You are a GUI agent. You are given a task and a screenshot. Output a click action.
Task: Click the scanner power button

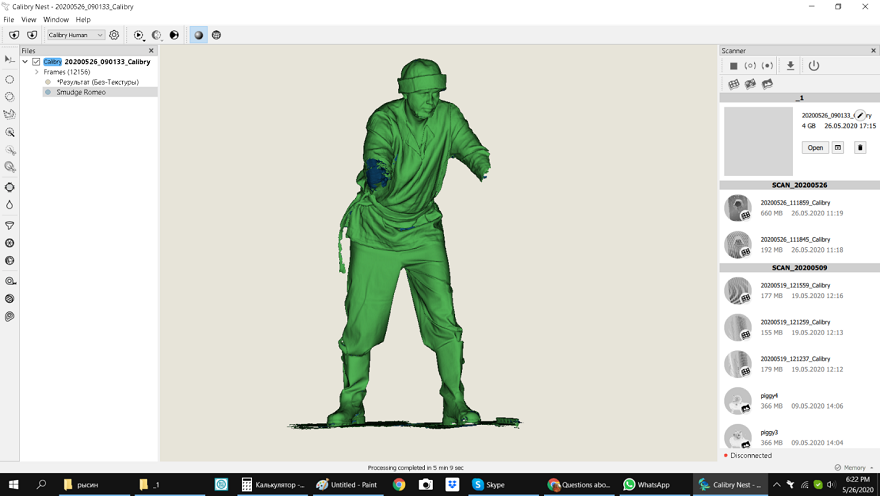814,66
